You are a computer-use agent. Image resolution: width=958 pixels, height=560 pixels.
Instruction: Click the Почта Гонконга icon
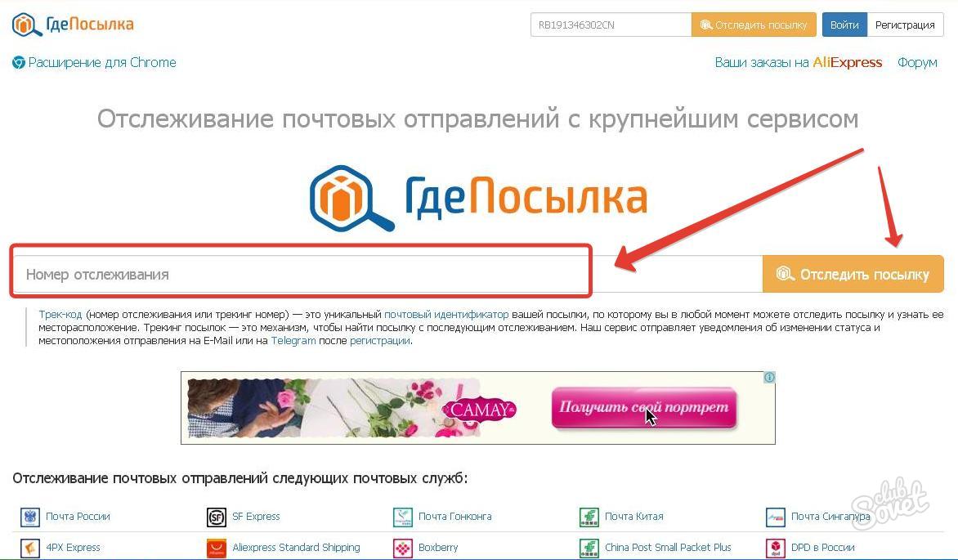[403, 517]
